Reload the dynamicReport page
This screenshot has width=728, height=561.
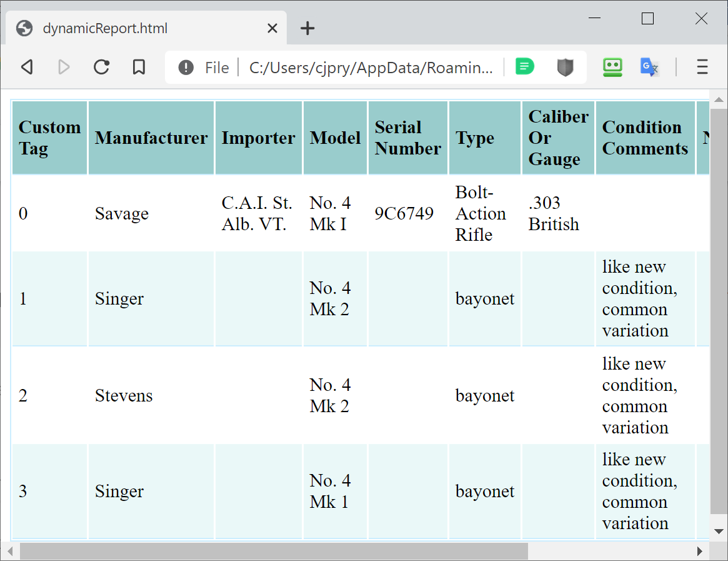pos(102,68)
